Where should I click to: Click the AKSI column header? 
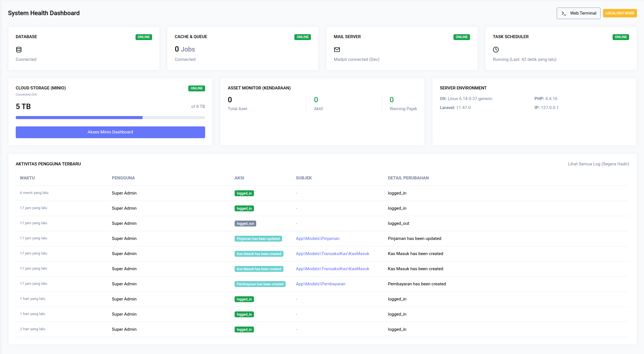(x=239, y=178)
